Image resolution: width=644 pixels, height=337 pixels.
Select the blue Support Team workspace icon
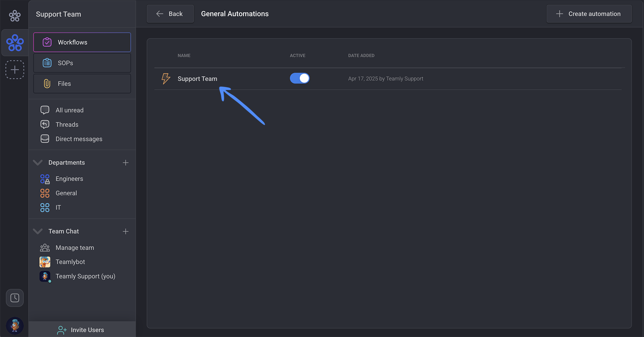point(15,43)
